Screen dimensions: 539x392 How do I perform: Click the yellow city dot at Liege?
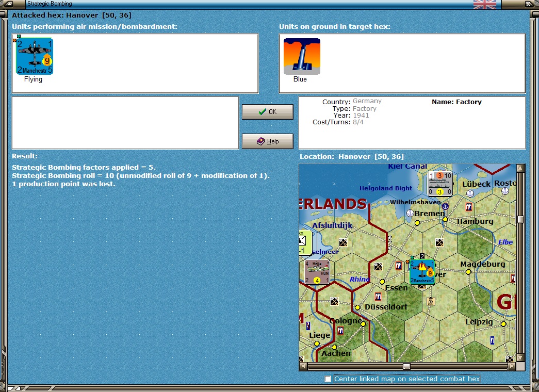[x=317, y=344]
